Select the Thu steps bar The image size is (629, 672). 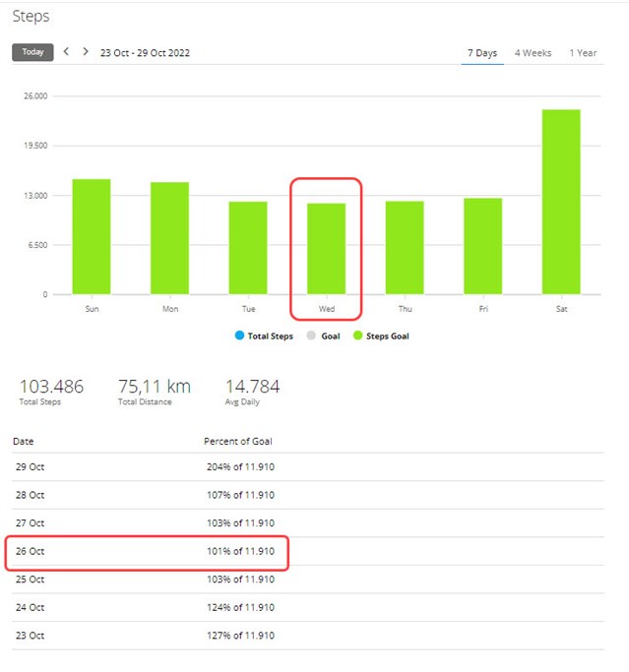[405, 248]
